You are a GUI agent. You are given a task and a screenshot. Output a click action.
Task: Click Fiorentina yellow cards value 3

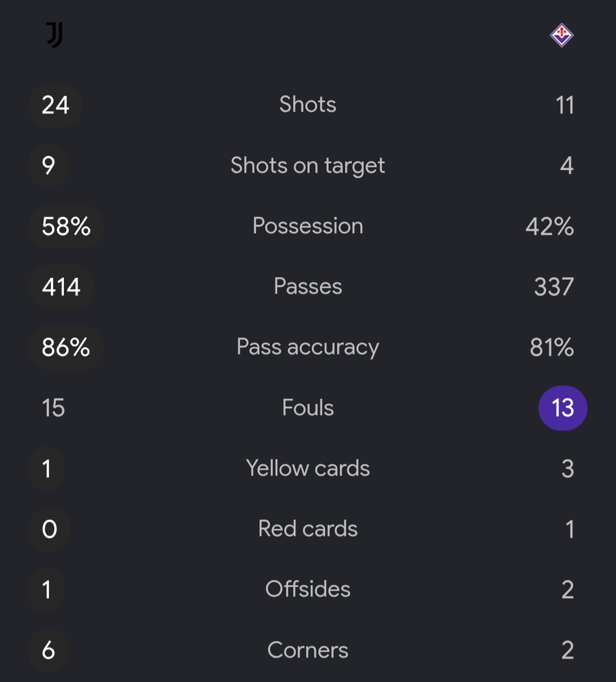(x=568, y=468)
